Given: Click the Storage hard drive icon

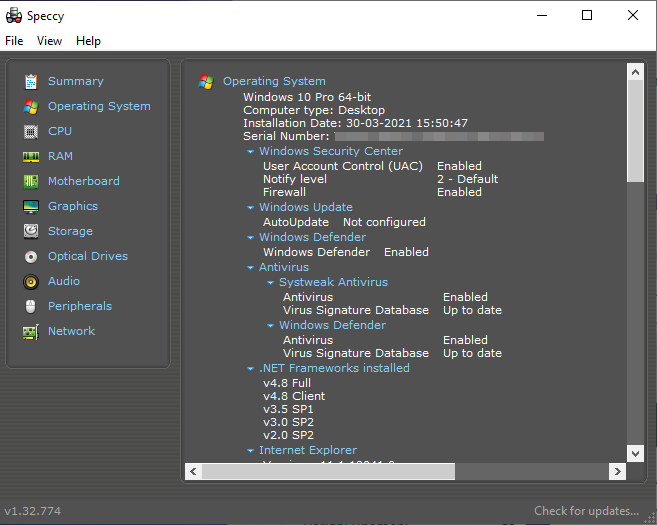Looking at the screenshot, I should 31,231.
